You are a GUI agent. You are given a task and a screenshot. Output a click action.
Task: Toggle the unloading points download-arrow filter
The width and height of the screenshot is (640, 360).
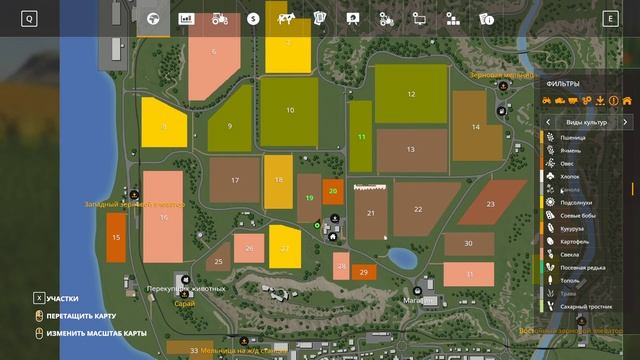(x=600, y=100)
